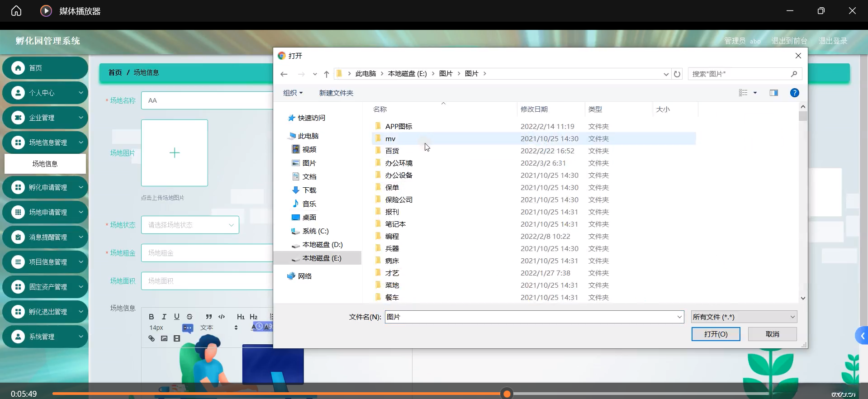
Task: Expand 场地申请管理 sidebar menu
Action: [45, 212]
